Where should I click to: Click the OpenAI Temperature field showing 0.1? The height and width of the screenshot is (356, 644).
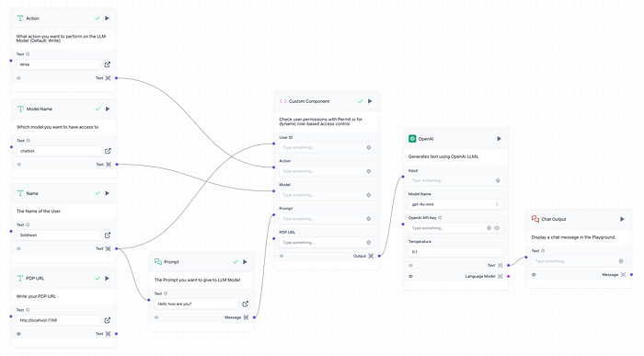pyautogui.click(x=455, y=252)
